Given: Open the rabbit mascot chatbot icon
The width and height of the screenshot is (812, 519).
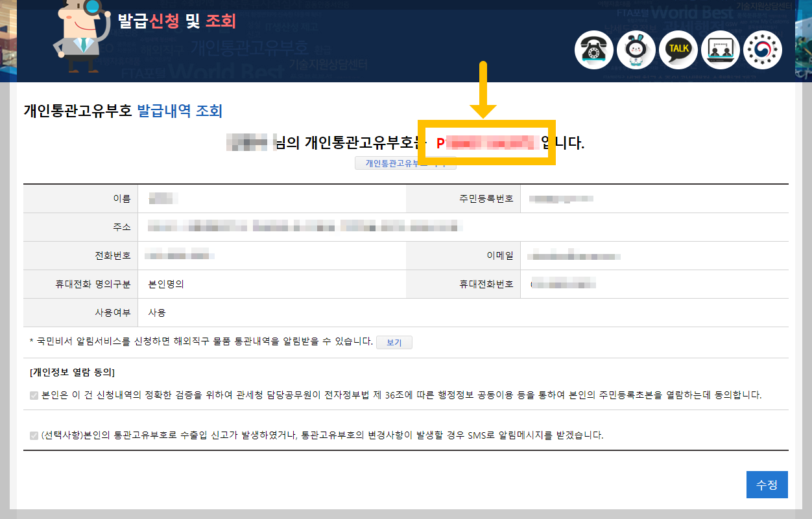Looking at the screenshot, I should point(636,49).
